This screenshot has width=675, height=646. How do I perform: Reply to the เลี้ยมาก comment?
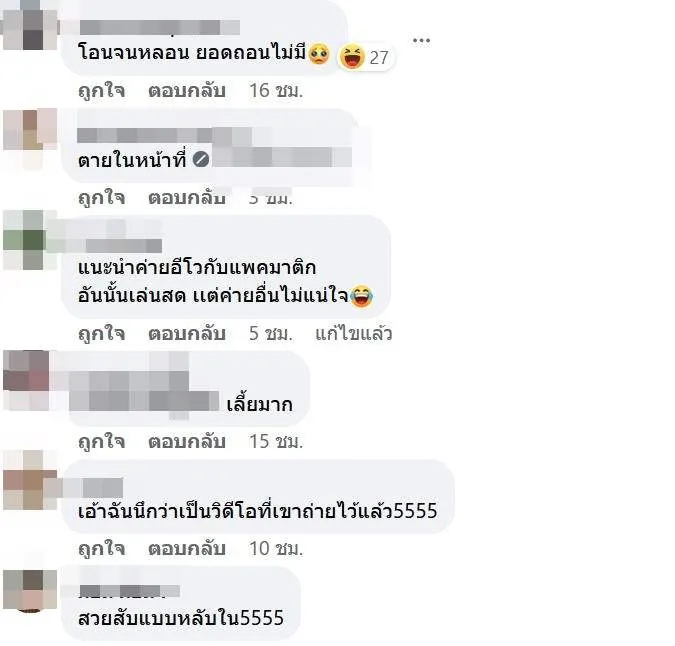point(187,441)
